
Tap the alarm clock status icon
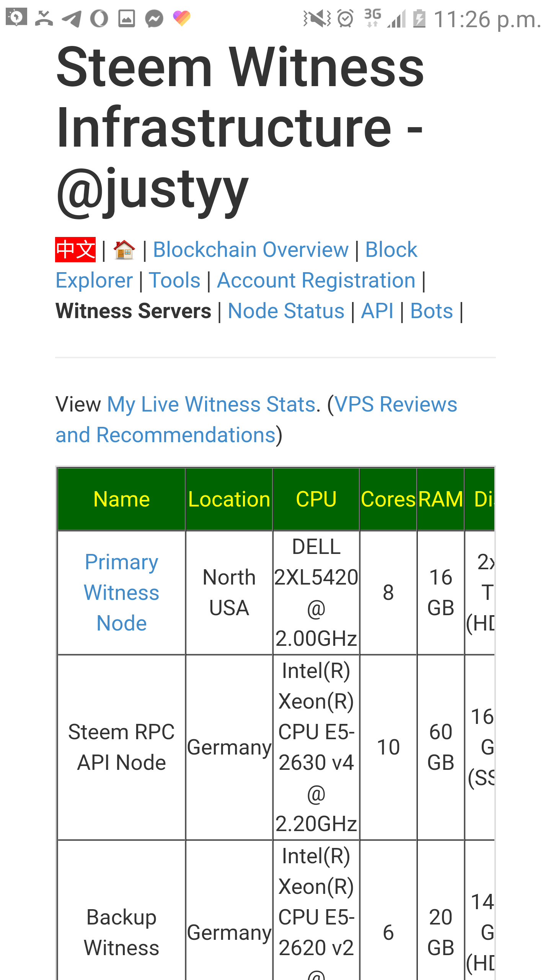click(x=346, y=18)
